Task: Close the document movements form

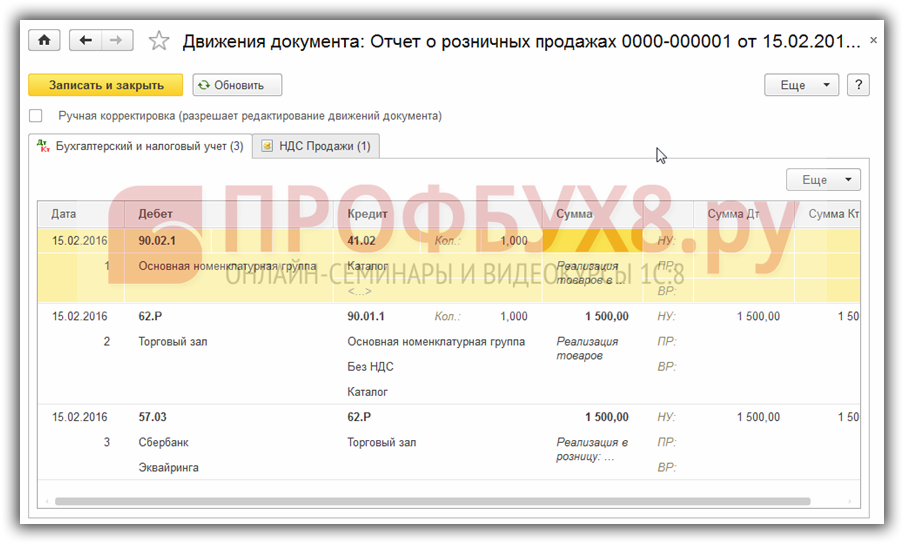Action: click(x=873, y=41)
